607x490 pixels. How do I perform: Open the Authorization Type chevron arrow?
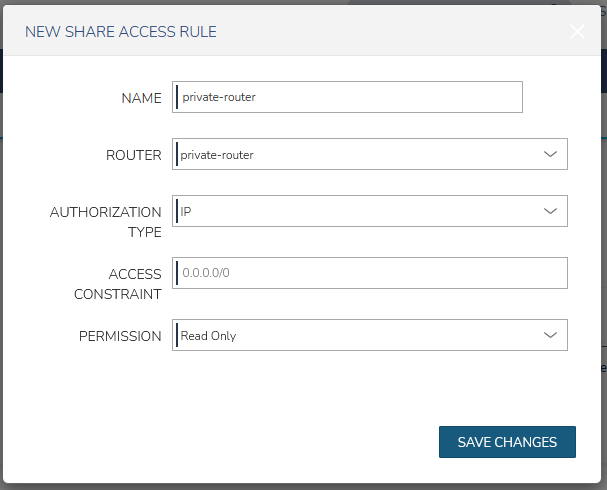pyautogui.click(x=550, y=211)
